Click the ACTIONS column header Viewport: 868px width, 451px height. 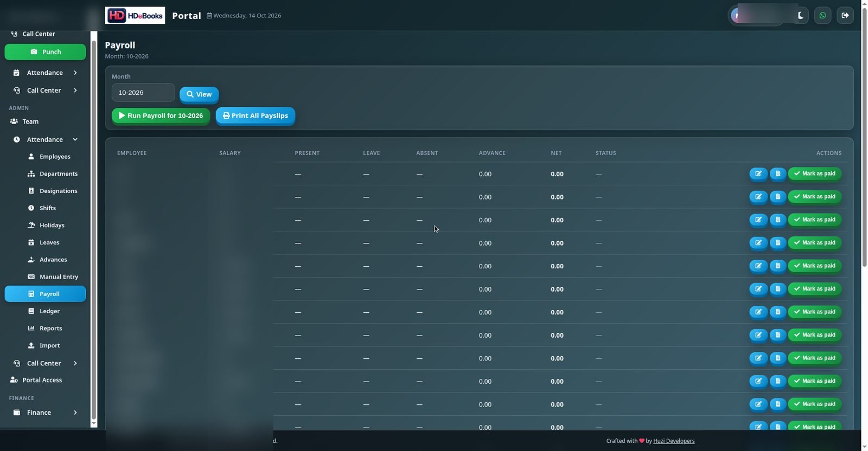pyautogui.click(x=829, y=153)
